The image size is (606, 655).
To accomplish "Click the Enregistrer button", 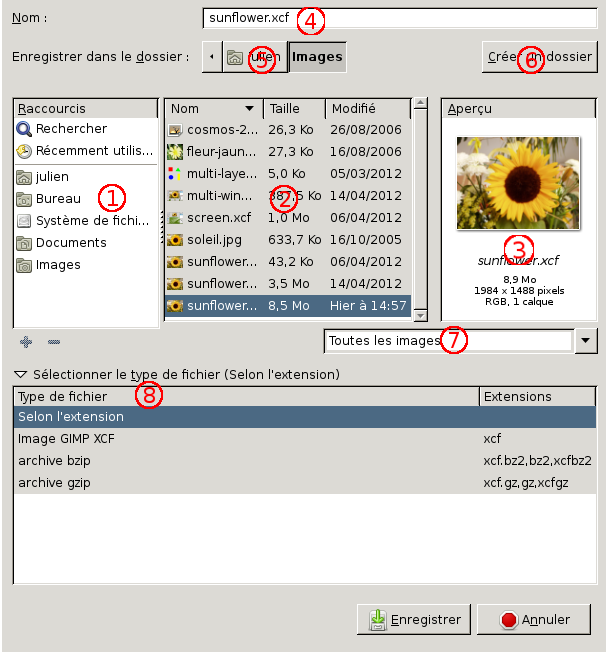I will tap(413, 620).
